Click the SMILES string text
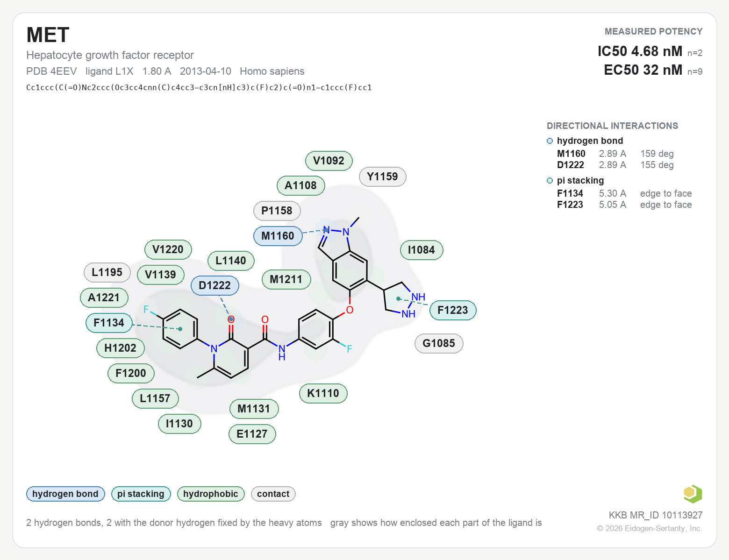The width and height of the screenshot is (729, 560). (199, 87)
